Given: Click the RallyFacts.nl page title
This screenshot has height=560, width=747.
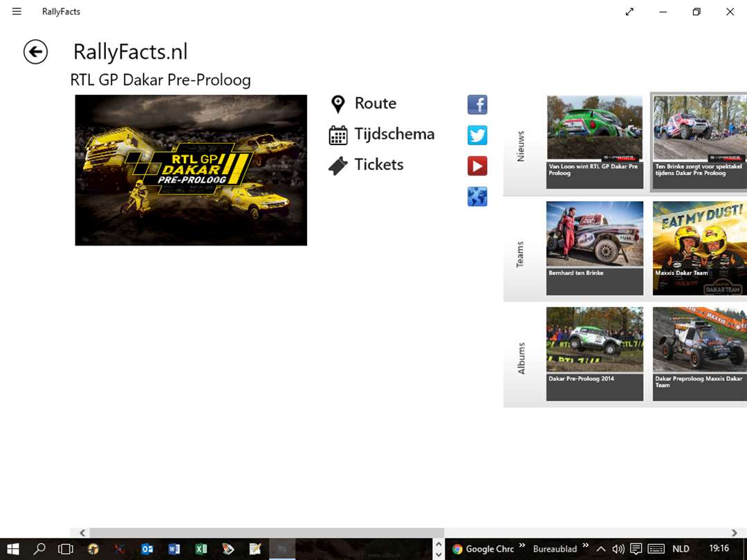Looking at the screenshot, I should [x=131, y=52].
